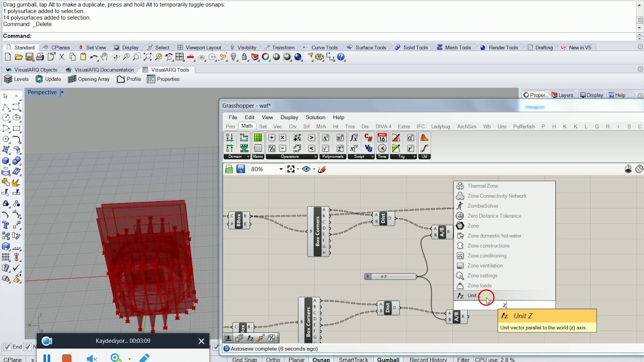Click the VisualARQ Profile button

click(x=129, y=79)
